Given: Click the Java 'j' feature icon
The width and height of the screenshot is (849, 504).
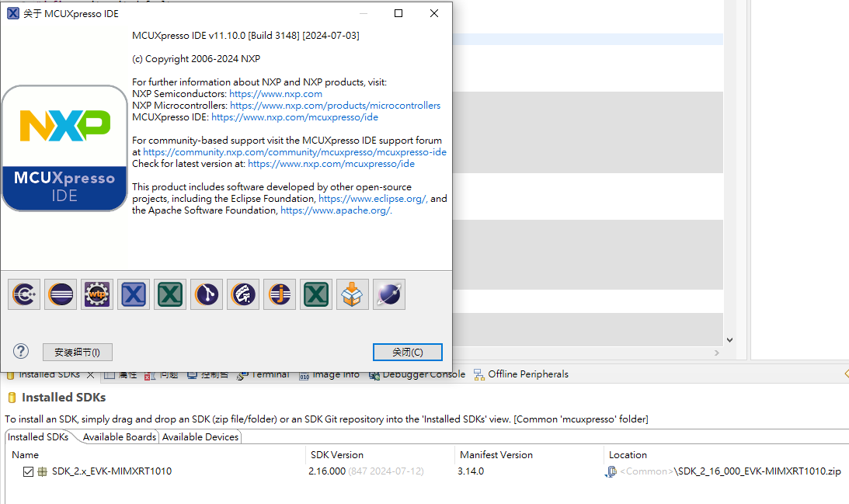Looking at the screenshot, I should 279,294.
